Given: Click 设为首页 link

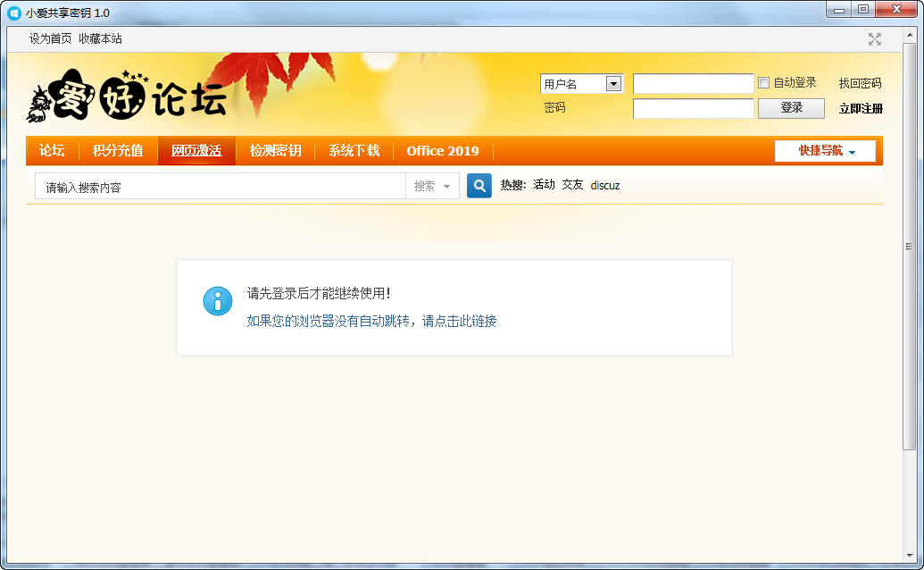Looking at the screenshot, I should tap(51, 39).
